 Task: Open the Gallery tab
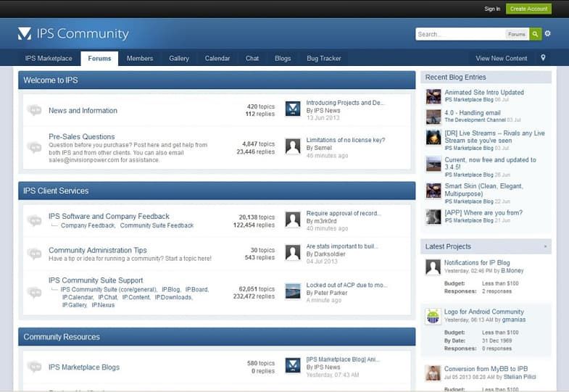pyautogui.click(x=179, y=59)
